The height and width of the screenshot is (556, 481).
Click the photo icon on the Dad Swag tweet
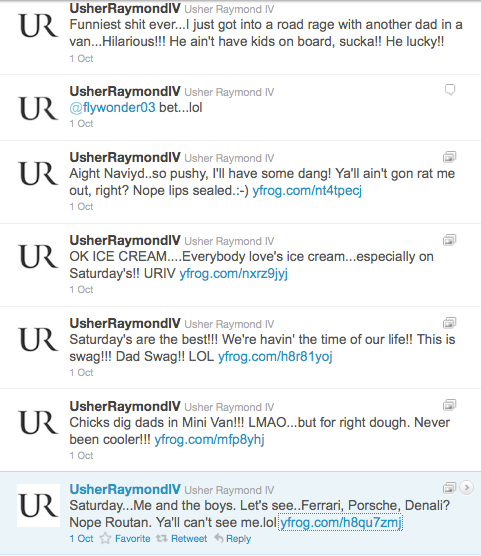click(x=449, y=323)
